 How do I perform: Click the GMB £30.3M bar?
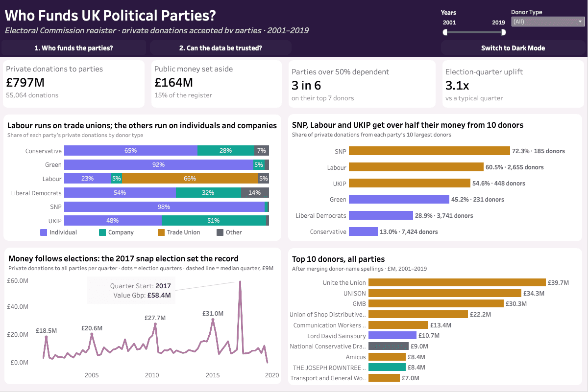coord(436,303)
